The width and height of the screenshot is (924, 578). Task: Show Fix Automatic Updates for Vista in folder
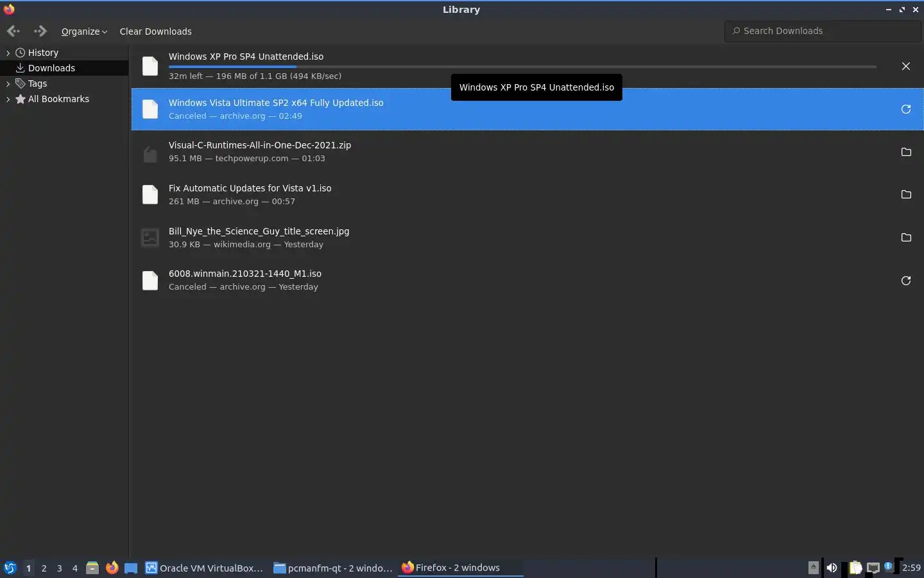(x=905, y=195)
